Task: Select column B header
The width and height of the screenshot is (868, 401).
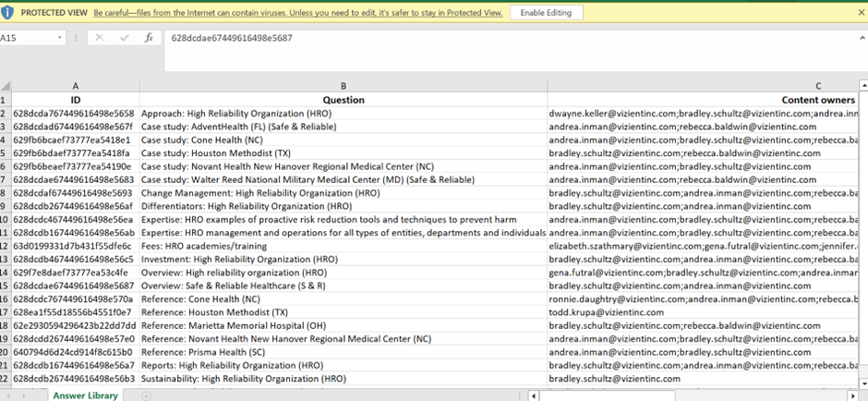Action: coord(344,86)
